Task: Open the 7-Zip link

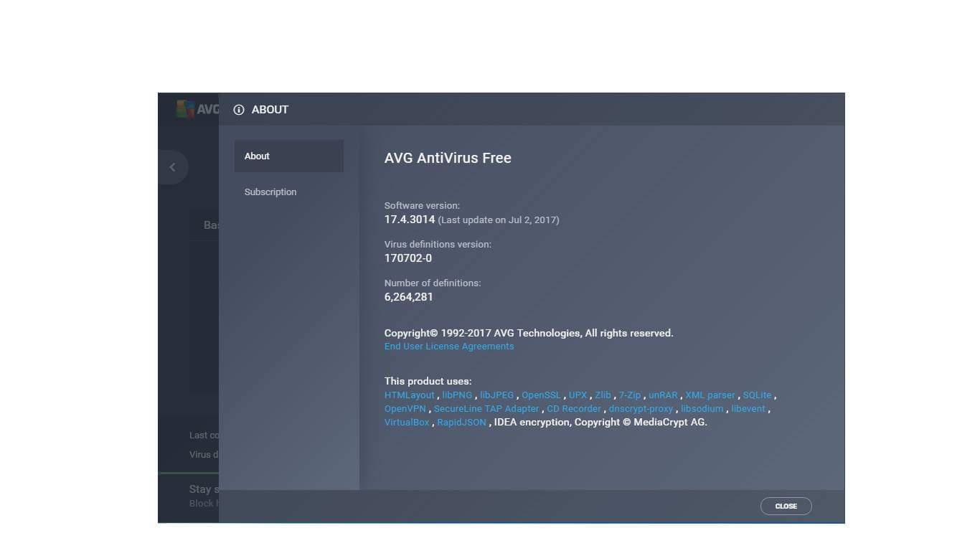Action: [x=630, y=395]
